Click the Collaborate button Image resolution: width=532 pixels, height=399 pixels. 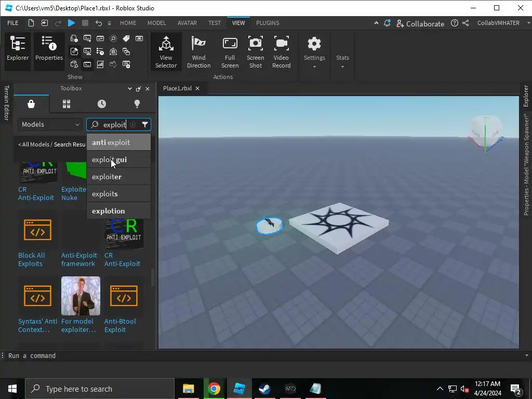coord(420,23)
